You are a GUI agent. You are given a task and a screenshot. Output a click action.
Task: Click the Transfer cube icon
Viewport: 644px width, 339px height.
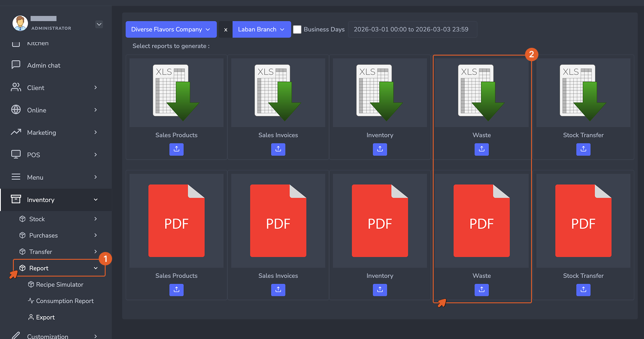click(x=22, y=252)
